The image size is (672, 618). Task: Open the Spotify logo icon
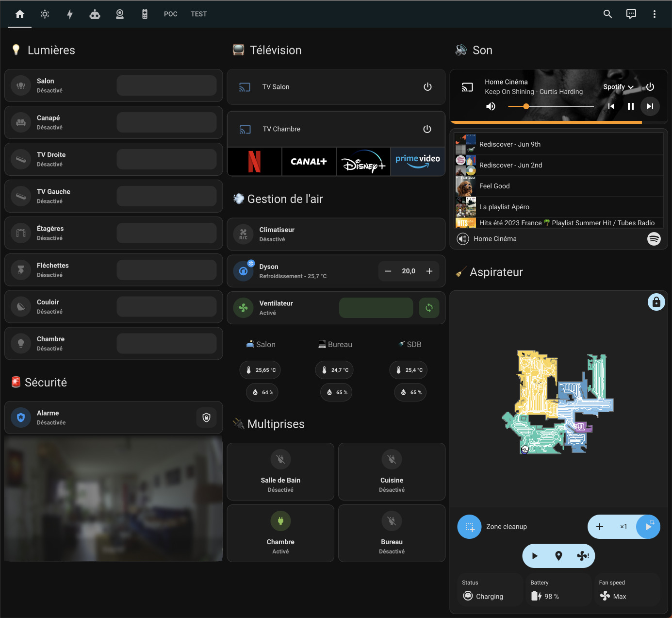[654, 239]
